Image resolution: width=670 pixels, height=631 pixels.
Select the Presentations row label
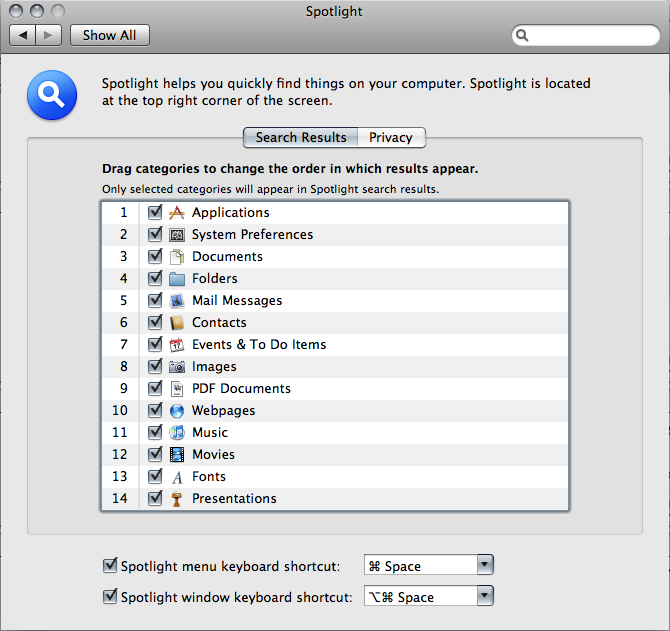234,499
